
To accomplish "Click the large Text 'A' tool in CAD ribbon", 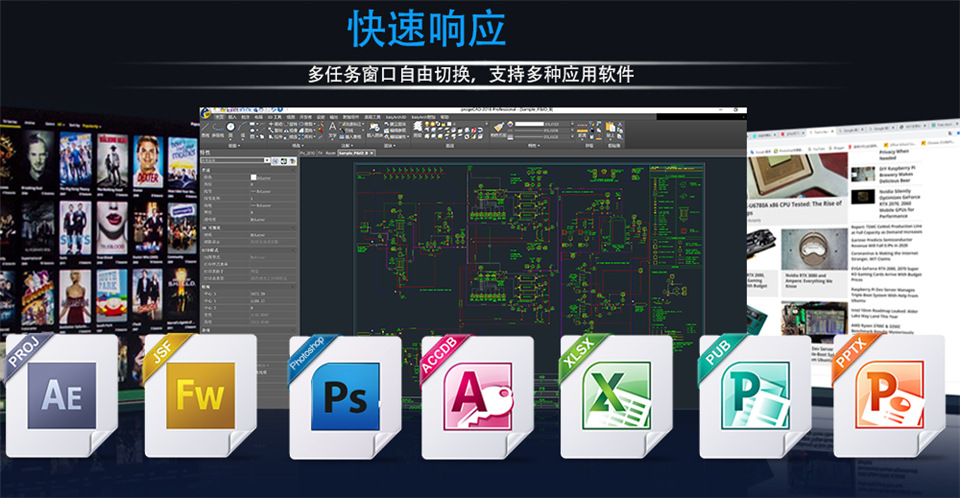I will click(332, 129).
